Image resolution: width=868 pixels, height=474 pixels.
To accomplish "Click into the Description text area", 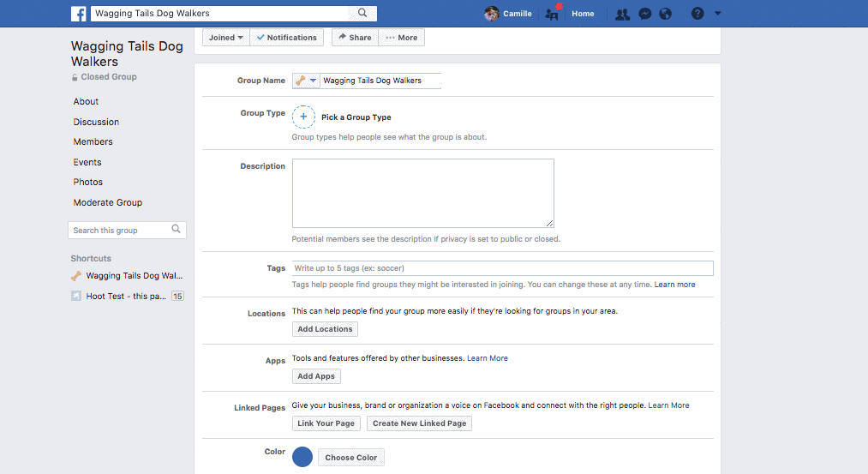I will pyautogui.click(x=423, y=193).
